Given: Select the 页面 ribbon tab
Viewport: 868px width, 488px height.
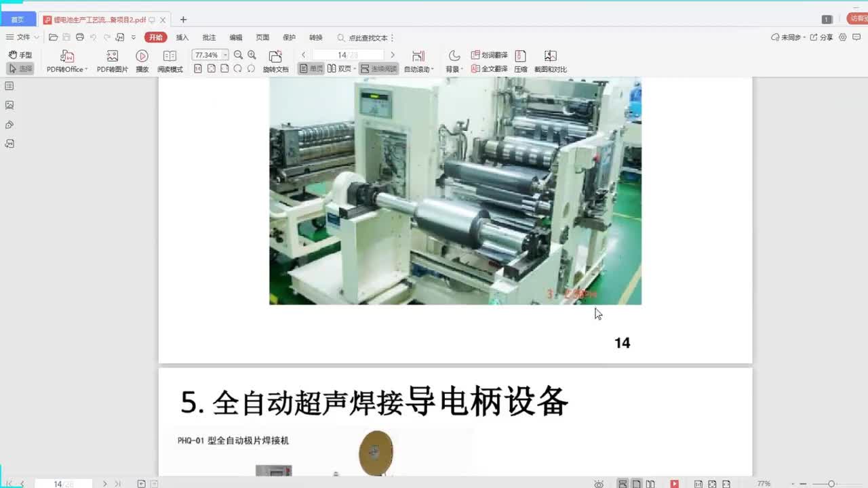Looking at the screenshot, I should (262, 37).
